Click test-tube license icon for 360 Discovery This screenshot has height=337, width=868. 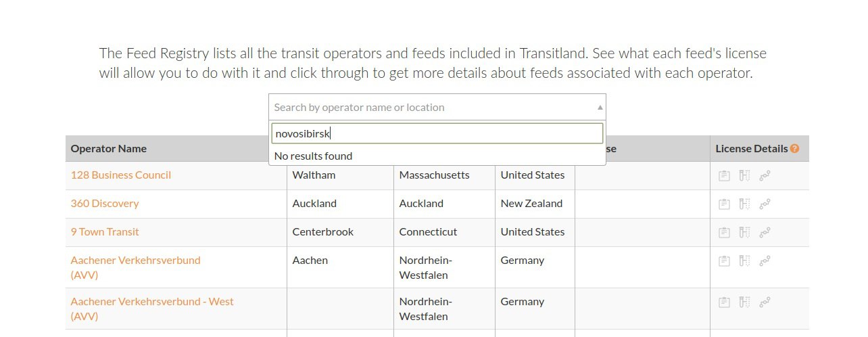click(x=744, y=204)
